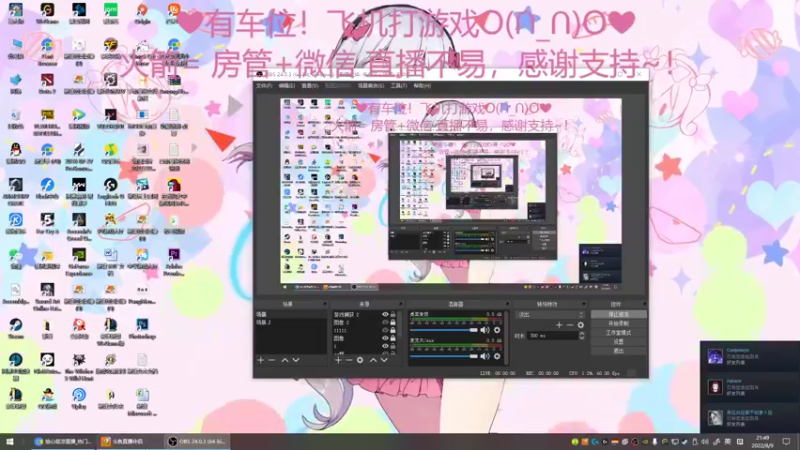The width and height of the screenshot is (800, 450).
Task: Open the WeChat desktop shortcut
Action: [x=15, y=259]
